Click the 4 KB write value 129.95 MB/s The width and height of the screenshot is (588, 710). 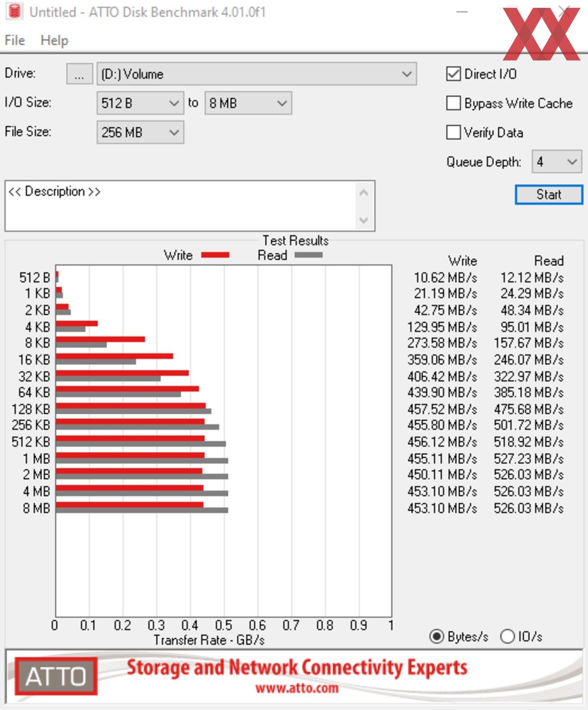pos(442,327)
